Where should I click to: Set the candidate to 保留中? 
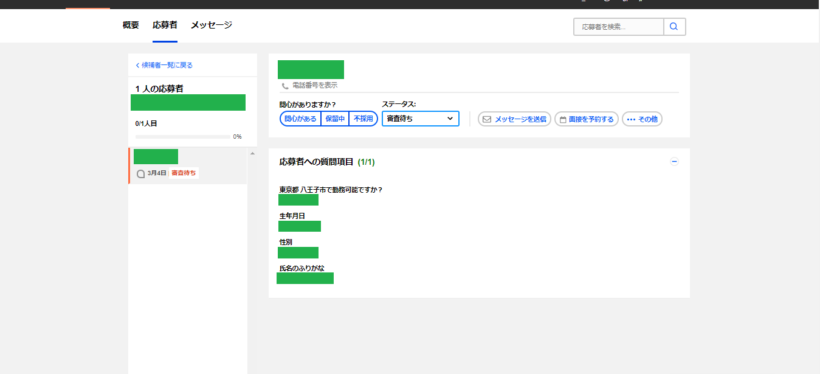[x=335, y=119]
